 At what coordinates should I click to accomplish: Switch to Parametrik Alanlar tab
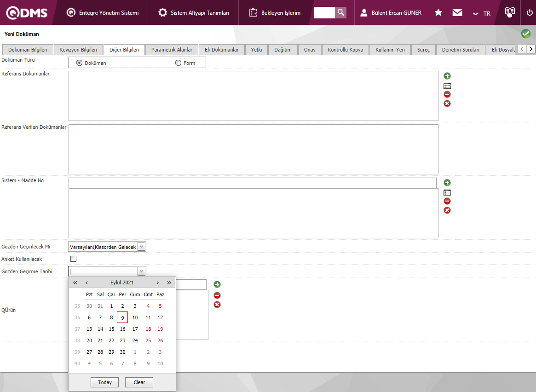pyautogui.click(x=172, y=50)
